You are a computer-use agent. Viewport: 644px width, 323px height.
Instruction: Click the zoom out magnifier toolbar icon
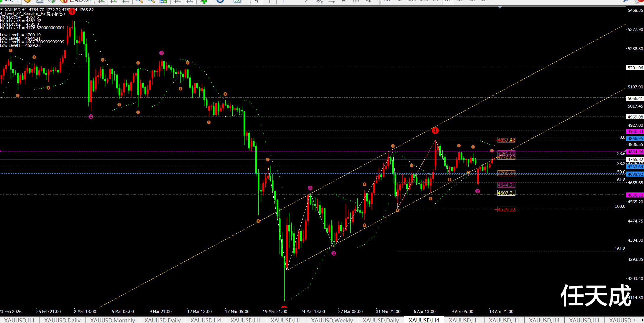tap(151, 1)
